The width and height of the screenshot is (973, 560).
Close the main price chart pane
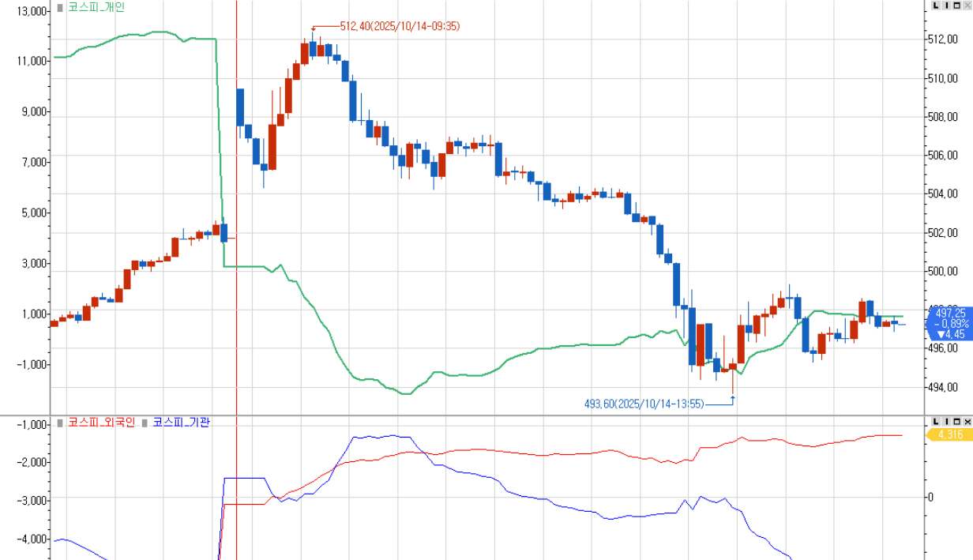(x=967, y=6)
